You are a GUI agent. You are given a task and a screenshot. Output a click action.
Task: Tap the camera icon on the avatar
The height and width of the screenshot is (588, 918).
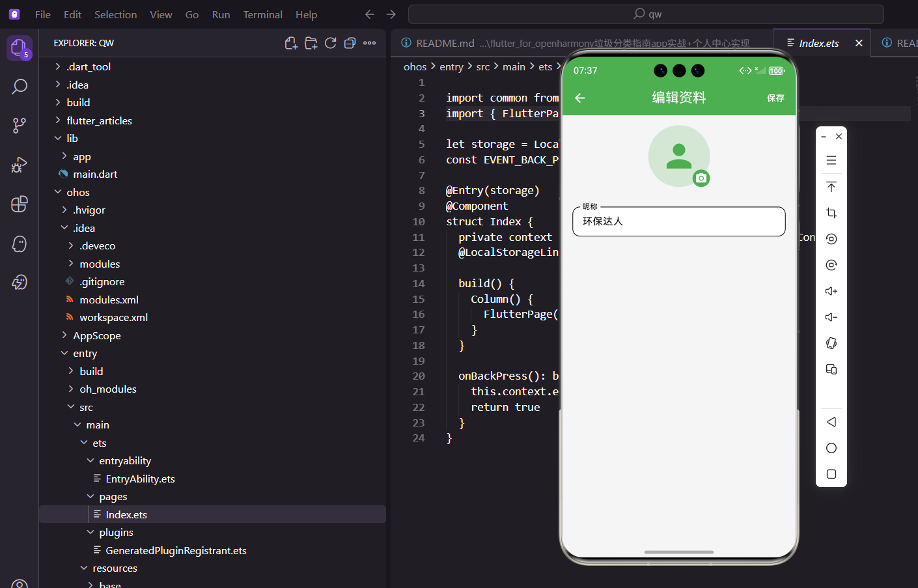(x=701, y=178)
